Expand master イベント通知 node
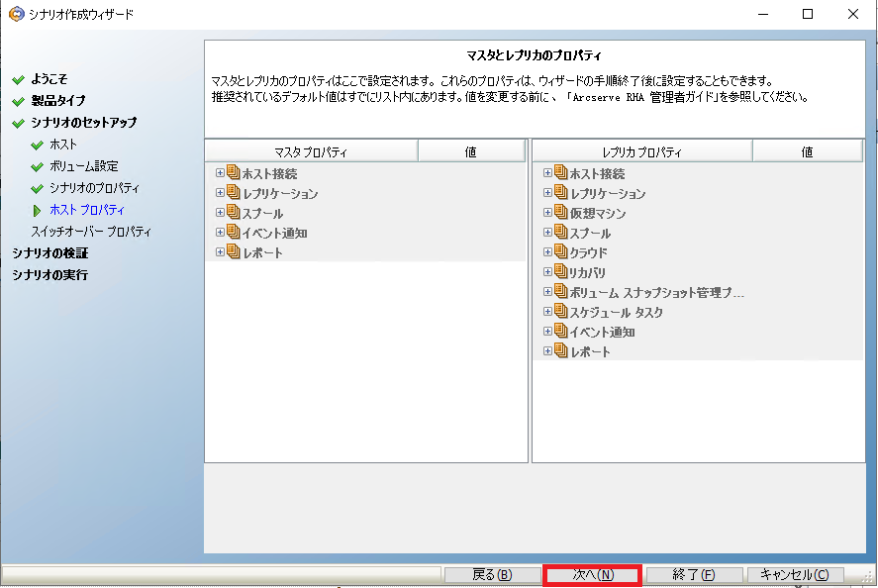Viewport: 878px width, 588px height. tap(220, 233)
